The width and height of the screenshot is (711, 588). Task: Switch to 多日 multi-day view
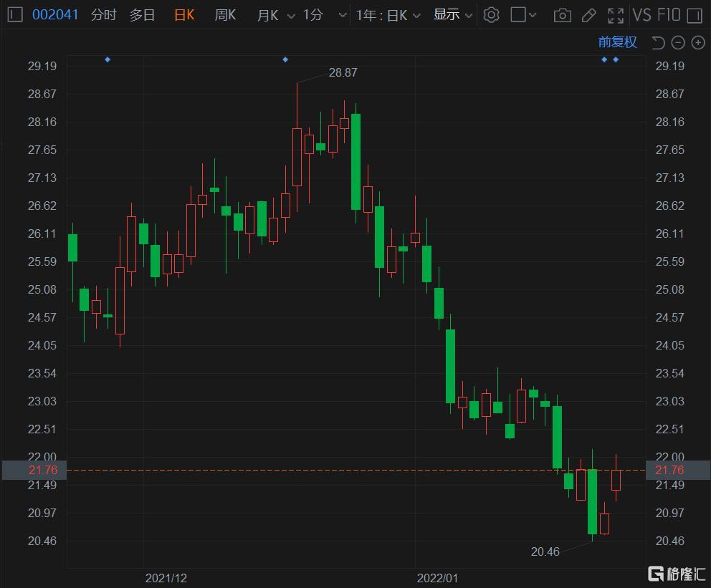[143, 15]
